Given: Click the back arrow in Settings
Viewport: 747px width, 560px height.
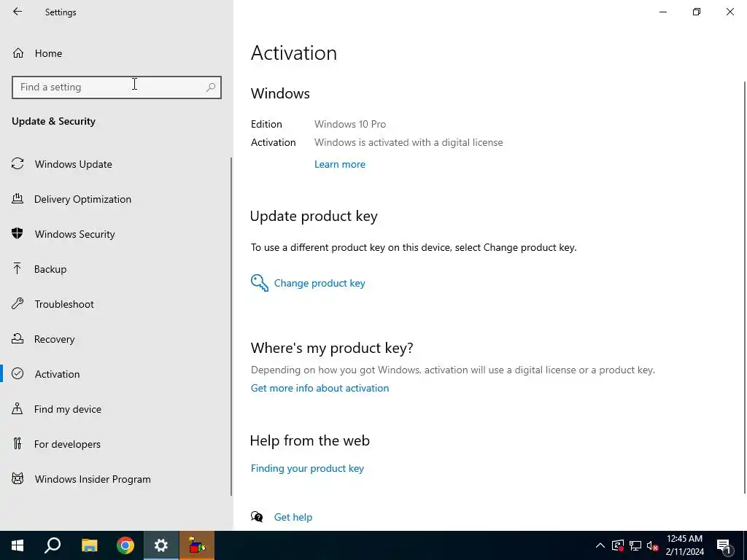Looking at the screenshot, I should point(18,12).
